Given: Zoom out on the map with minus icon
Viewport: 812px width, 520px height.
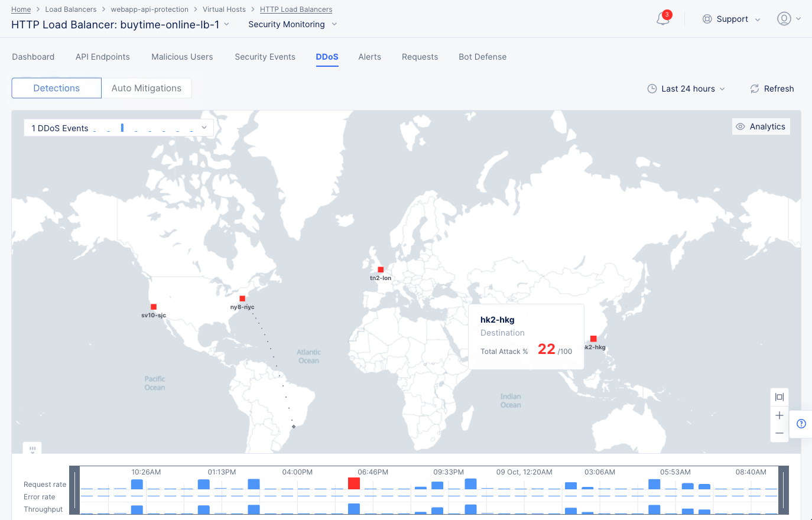Looking at the screenshot, I should 779,433.
